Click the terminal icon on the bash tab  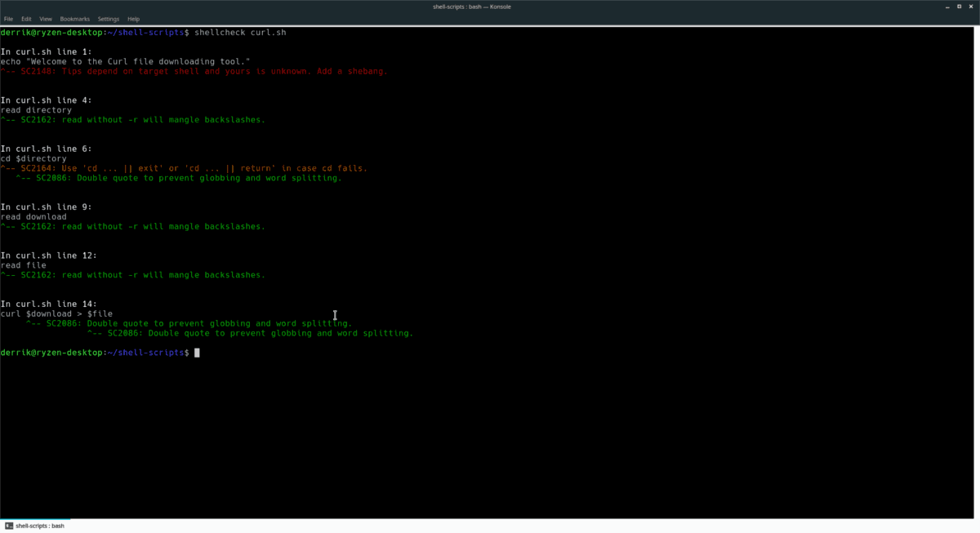coord(9,526)
